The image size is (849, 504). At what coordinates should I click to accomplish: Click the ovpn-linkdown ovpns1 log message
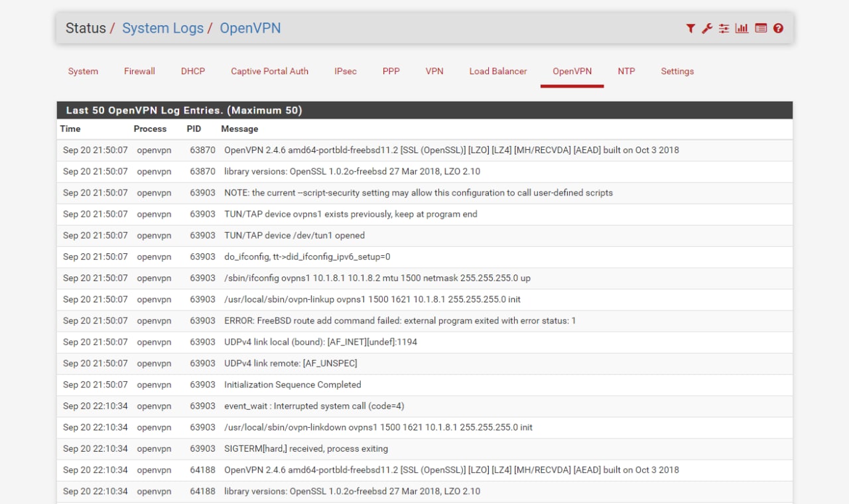[378, 428]
